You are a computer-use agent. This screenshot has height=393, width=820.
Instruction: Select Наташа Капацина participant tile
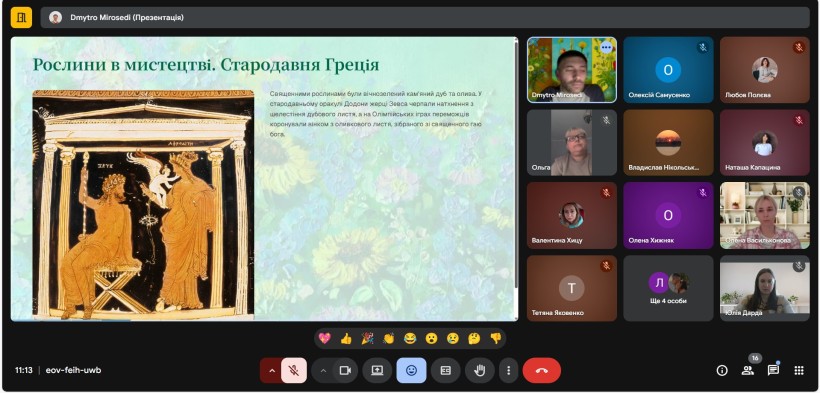click(x=765, y=142)
